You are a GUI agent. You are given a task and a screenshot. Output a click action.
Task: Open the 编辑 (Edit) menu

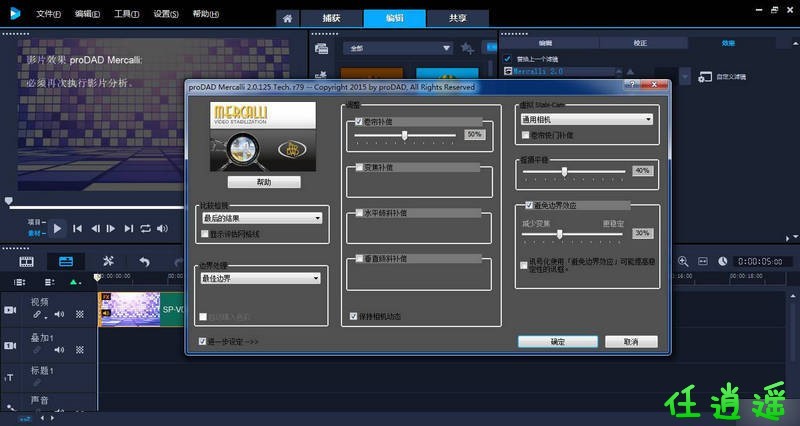87,14
